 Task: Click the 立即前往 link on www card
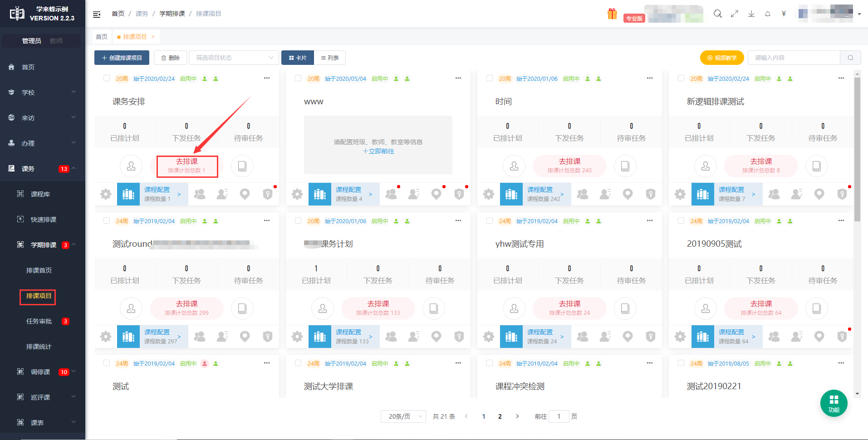point(378,152)
